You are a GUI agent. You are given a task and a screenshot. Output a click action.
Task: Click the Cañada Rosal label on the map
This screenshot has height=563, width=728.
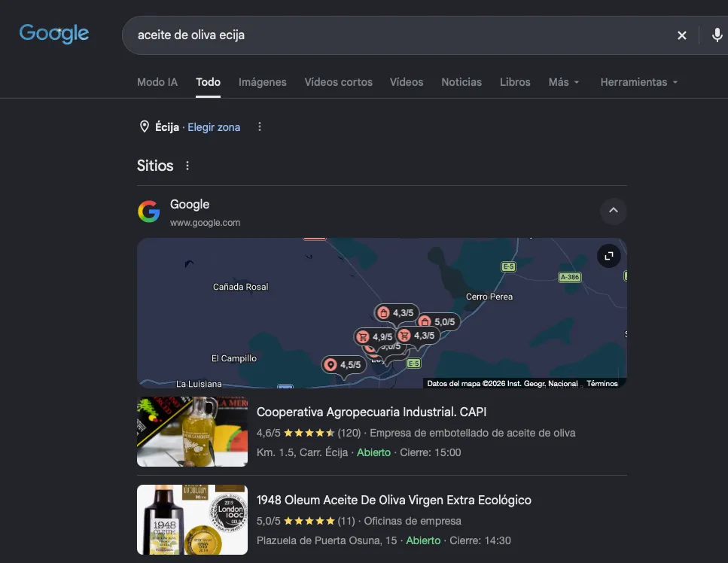point(240,287)
